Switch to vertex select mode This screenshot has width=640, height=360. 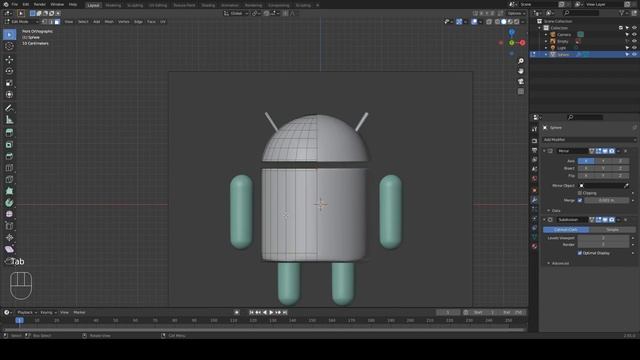pyautogui.click(x=44, y=22)
